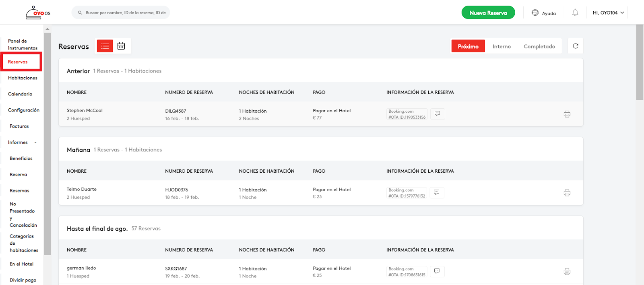This screenshot has width=644, height=285.
Task: Open Calendario in the sidebar
Action: click(20, 94)
